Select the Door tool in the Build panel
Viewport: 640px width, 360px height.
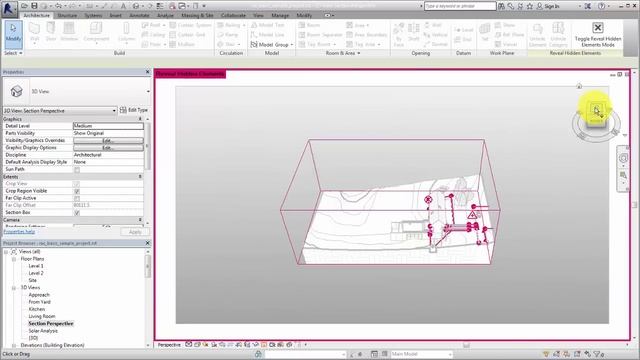(51, 32)
